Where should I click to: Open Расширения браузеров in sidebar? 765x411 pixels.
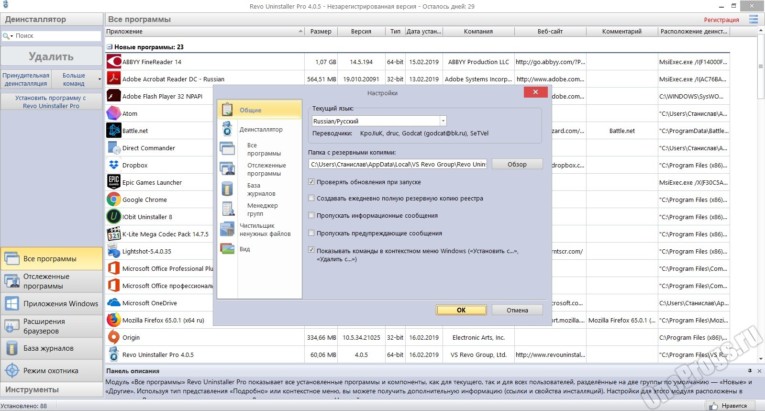click(51, 326)
